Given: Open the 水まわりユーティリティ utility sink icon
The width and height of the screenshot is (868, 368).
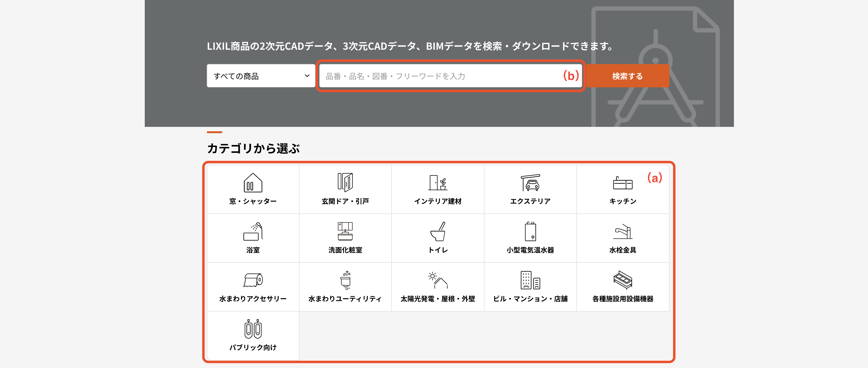Looking at the screenshot, I should (345, 280).
